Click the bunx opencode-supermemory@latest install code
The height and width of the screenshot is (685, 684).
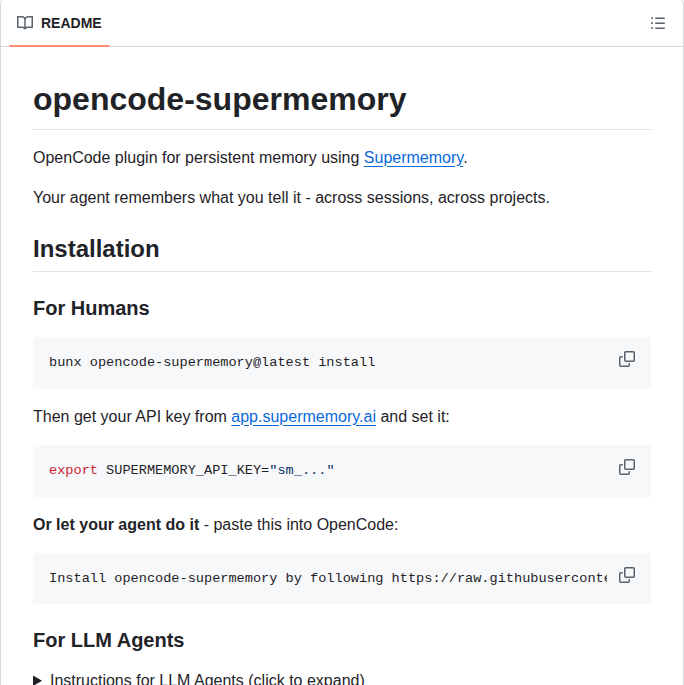212,362
